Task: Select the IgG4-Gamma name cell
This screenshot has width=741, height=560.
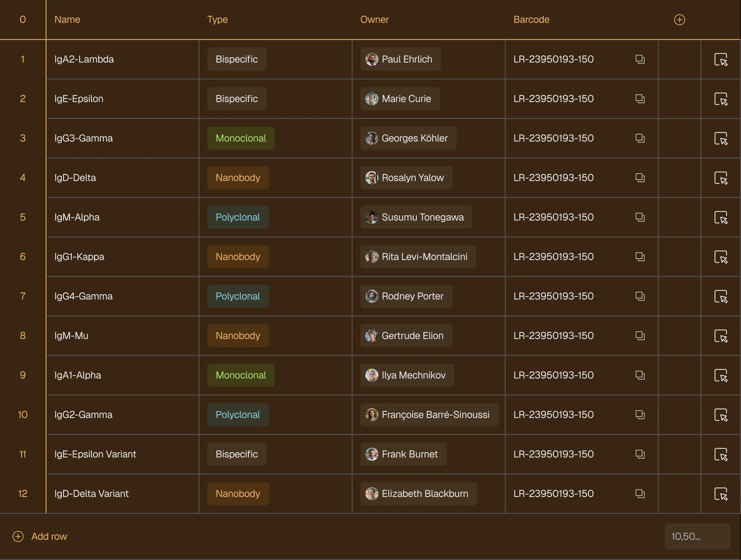Action: pyautogui.click(x=122, y=296)
